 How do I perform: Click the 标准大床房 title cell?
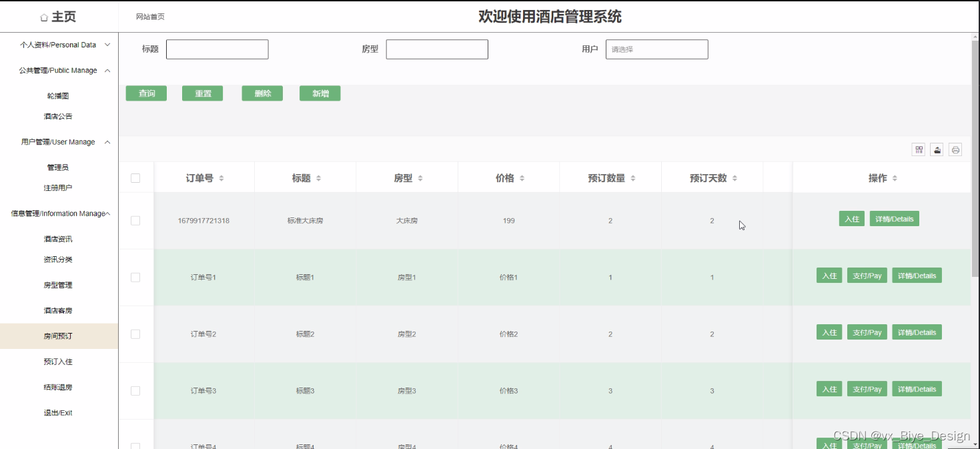click(x=305, y=221)
